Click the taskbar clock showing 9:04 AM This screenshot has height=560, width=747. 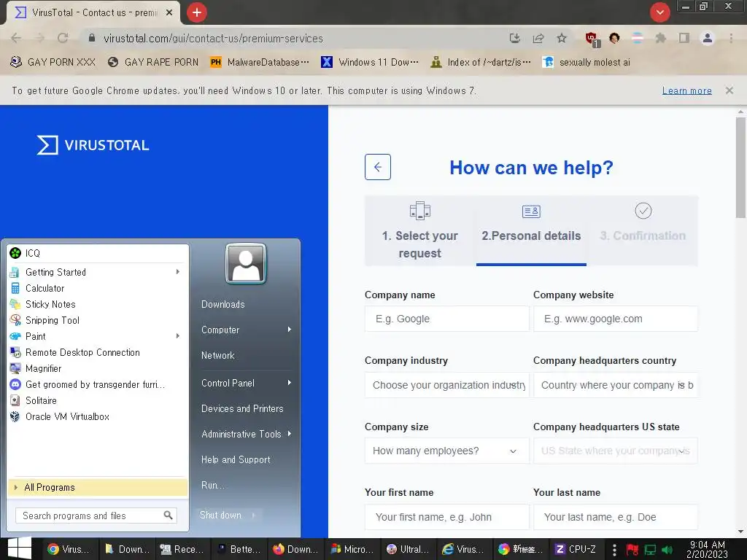click(x=708, y=549)
